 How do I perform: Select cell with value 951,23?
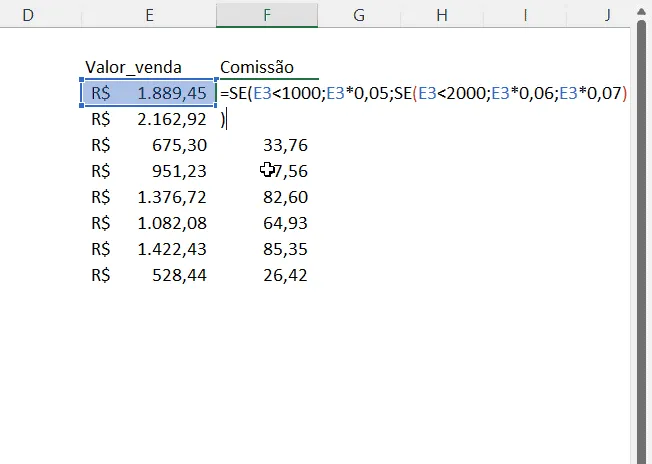pyautogui.click(x=149, y=171)
